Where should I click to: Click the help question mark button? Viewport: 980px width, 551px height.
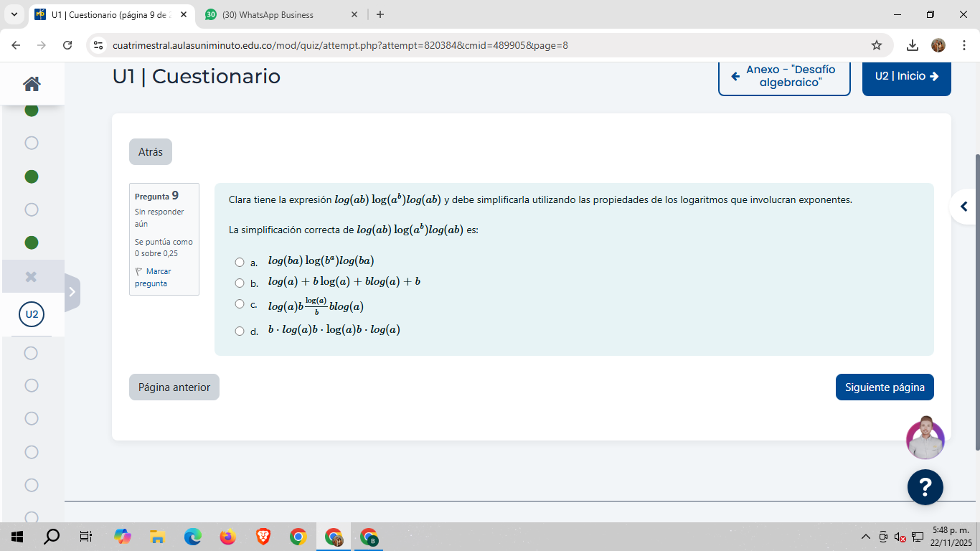pyautogui.click(x=925, y=487)
